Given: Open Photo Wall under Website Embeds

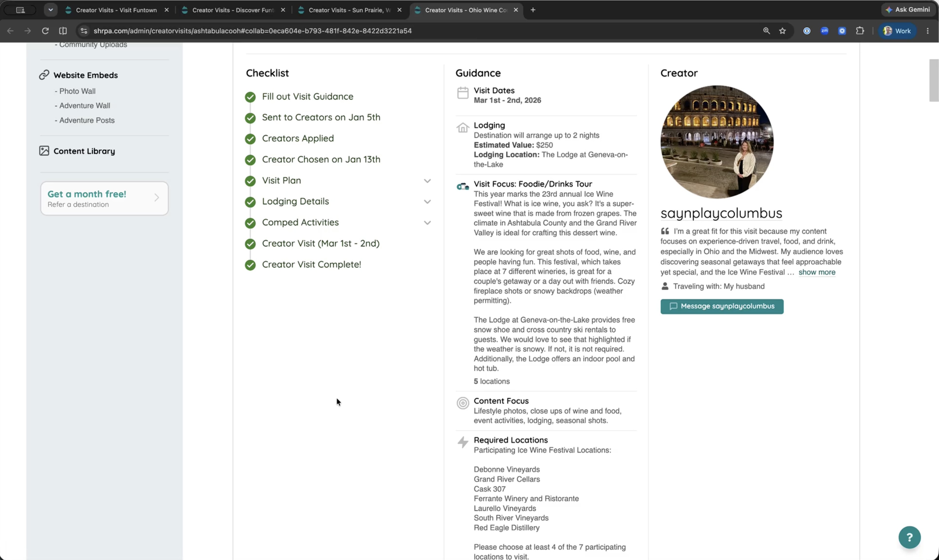Looking at the screenshot, I should [x=77, y=91].
